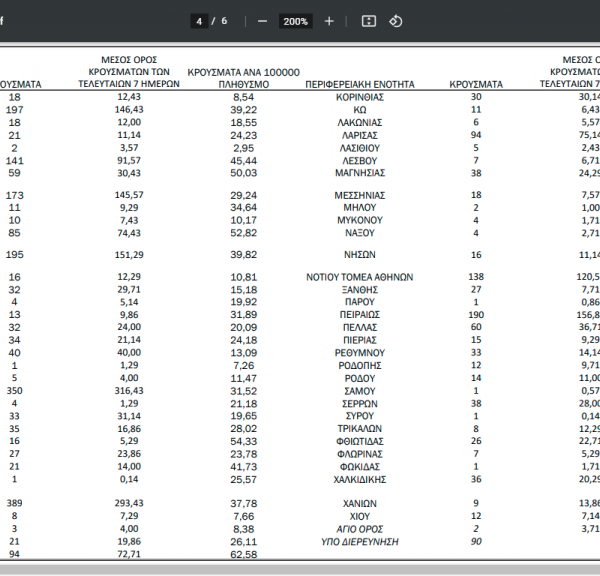Select the italic value 90 for ΥΠΟ ΔΙΕΡΕΥΝΗΣΗ
Screen dimensions: 600x576
pos(476,542)
